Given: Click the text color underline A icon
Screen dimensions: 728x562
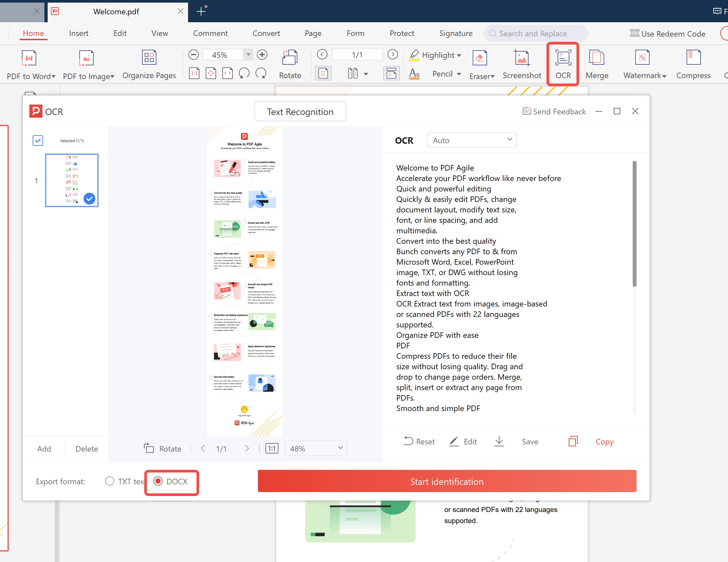Looking at the screenshot, I should tap(414, 74).
